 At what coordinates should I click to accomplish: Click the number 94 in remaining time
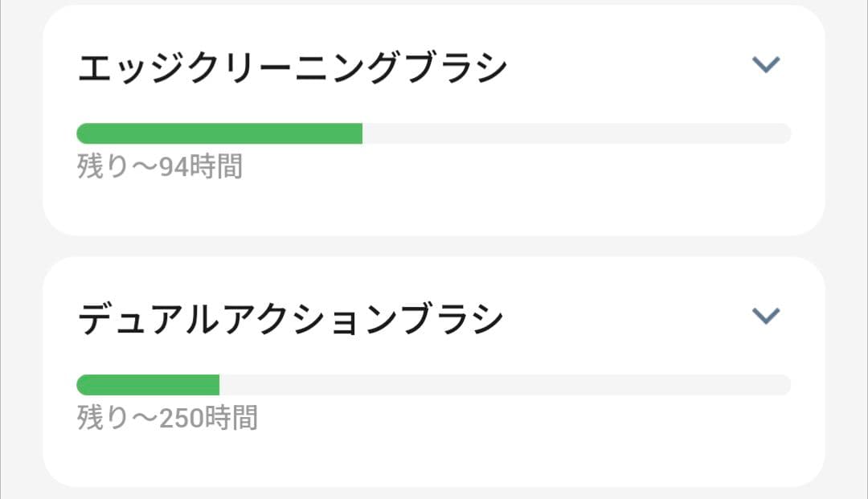pos(172,167)
